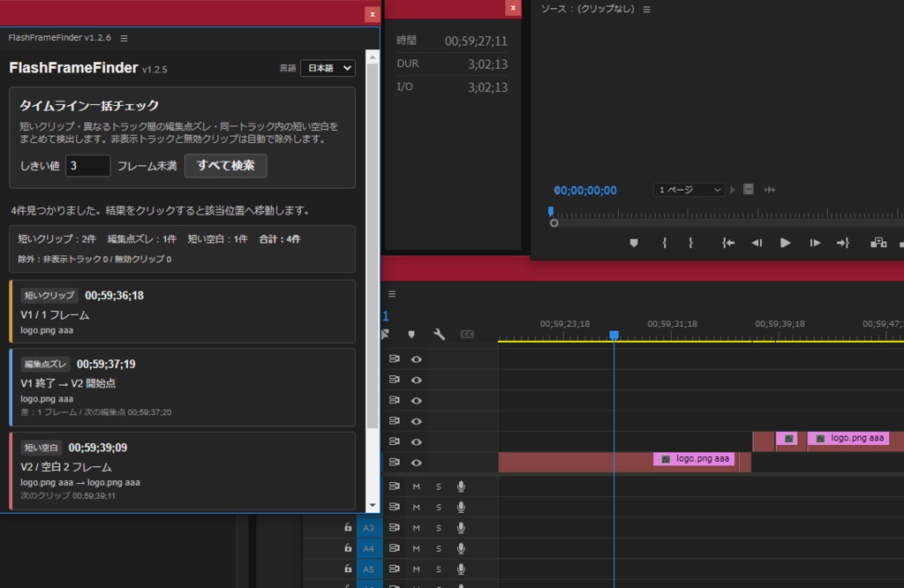Jump to 短いクリップ result at 00;59;36;18
This screenshot has height=588, width=904.
tap(182, 312)
